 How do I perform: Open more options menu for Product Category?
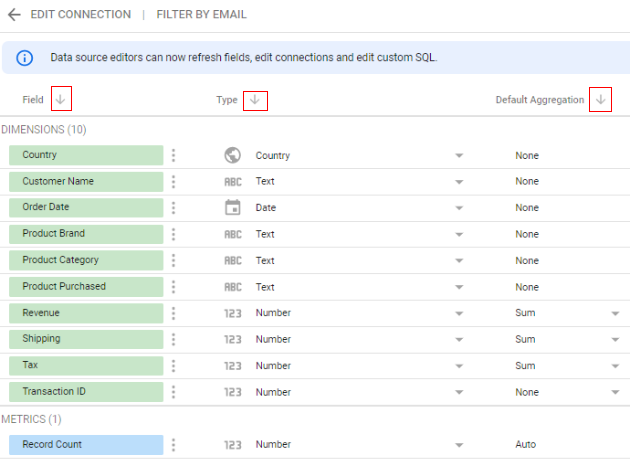pyautogui.click(x=174, y=260)
